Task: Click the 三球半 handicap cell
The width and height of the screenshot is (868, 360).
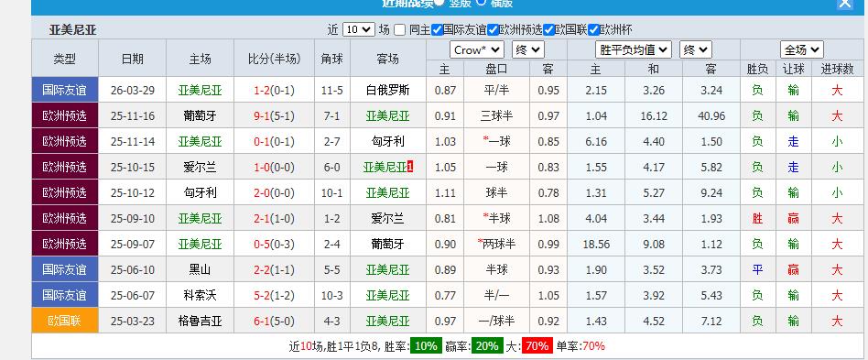Action: [x=496, y=115]
